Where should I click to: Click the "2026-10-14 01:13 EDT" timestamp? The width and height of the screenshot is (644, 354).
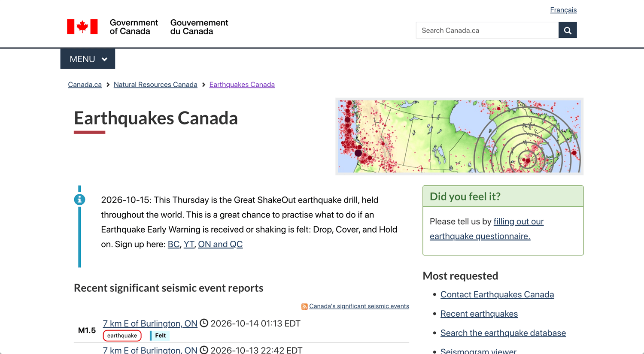pos(255,323)
